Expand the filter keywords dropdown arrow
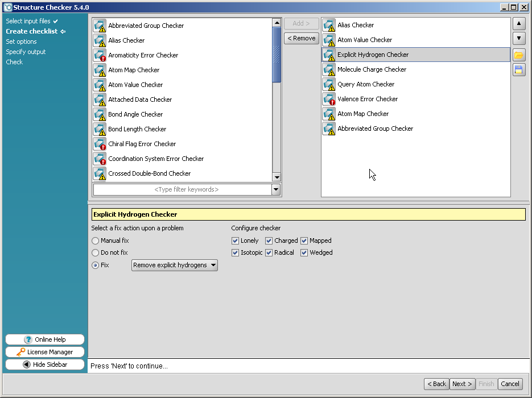Image resolution: width=532 pixels, height=398 pixels. pos(276,189)
